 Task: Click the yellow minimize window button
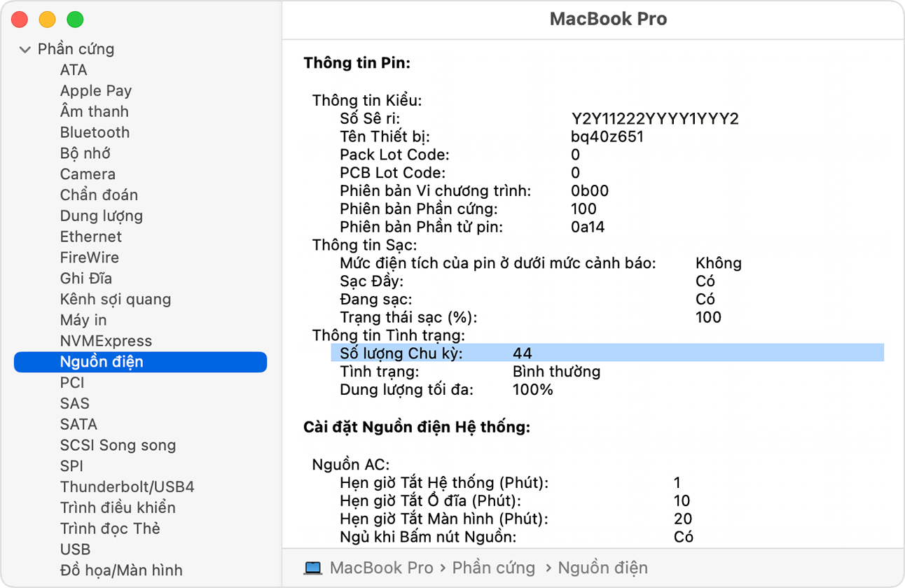click(x=47, y=20)
